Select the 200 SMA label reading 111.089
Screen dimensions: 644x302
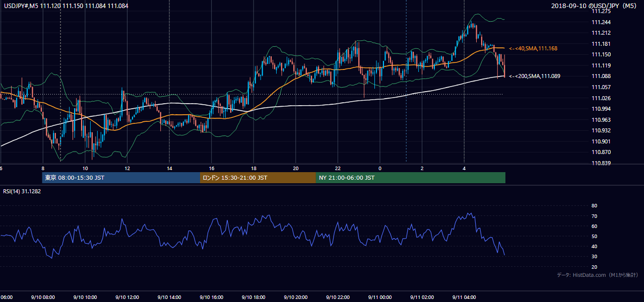click(x=535, y=76)
